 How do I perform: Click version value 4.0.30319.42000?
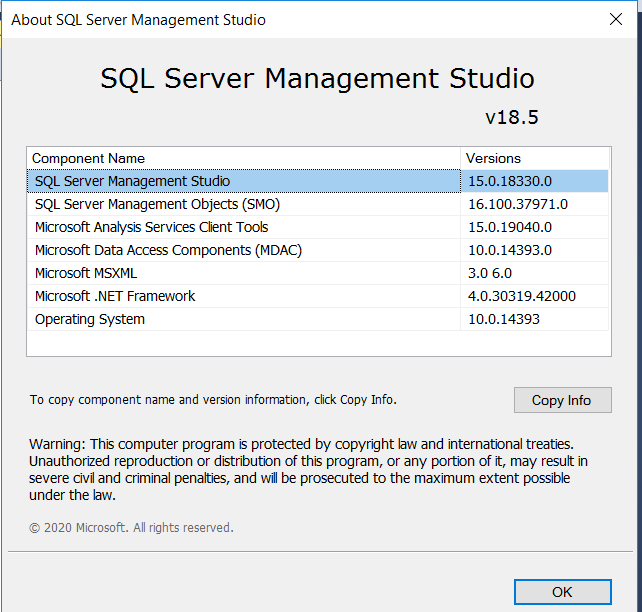tap(522, 296)
